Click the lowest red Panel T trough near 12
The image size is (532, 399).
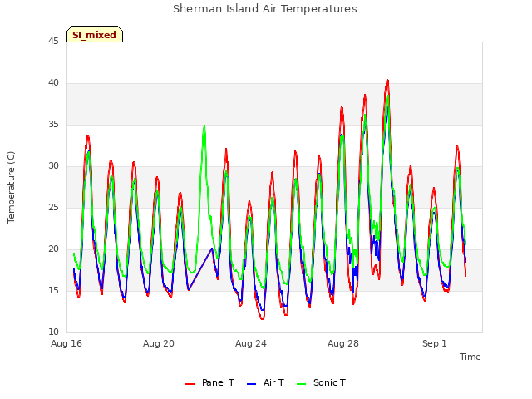coord(263,318)
